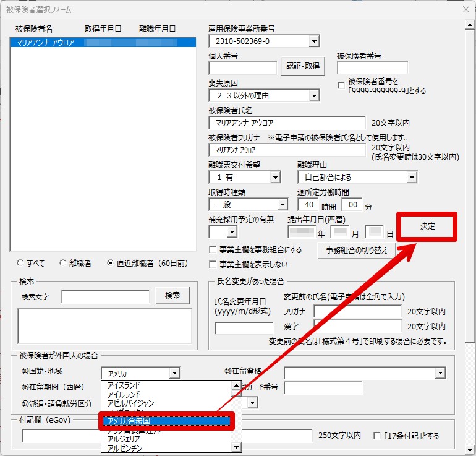This screenshot has width=476, height=456.
Task: Click form scrollbar up arrow
Action: [470, 25]
